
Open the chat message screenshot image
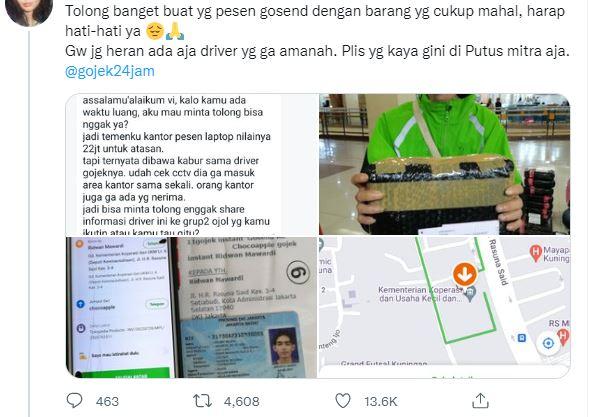(192, 165)
